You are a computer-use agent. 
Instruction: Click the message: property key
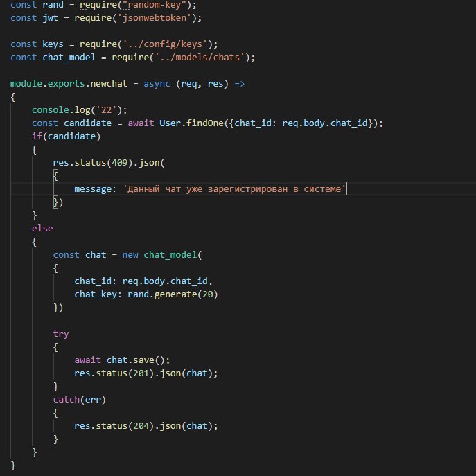pyautogui.click(x=96, y=189)
